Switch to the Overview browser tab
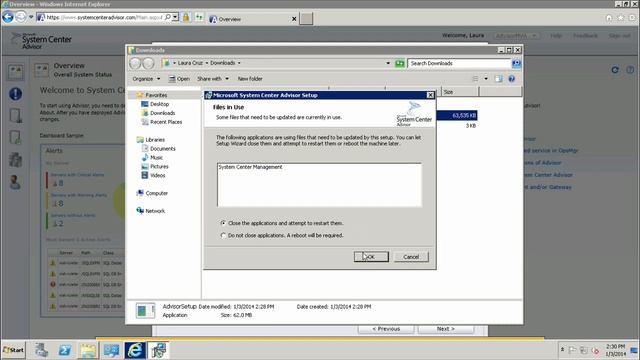This screenshot has width=640, height=360. pos(249,19)
